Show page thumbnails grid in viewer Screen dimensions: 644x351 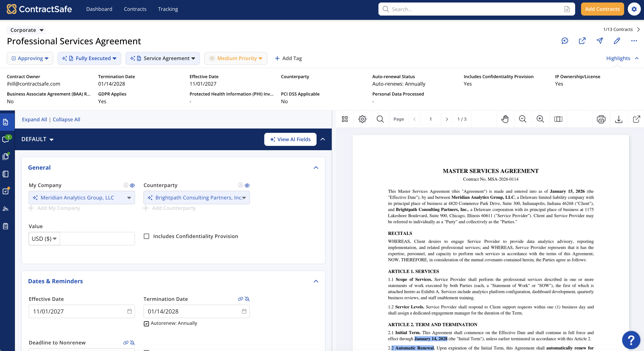click(345, 119)
